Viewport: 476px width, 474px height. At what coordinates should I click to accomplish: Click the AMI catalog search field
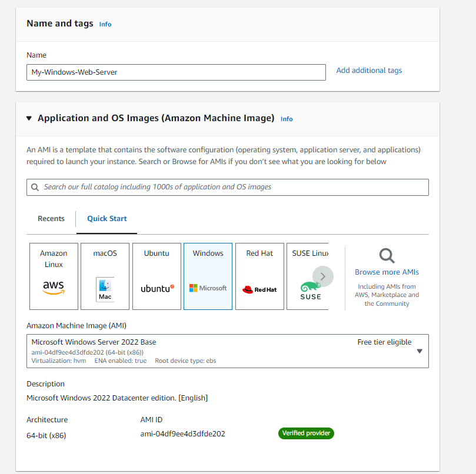click(227, 187)
